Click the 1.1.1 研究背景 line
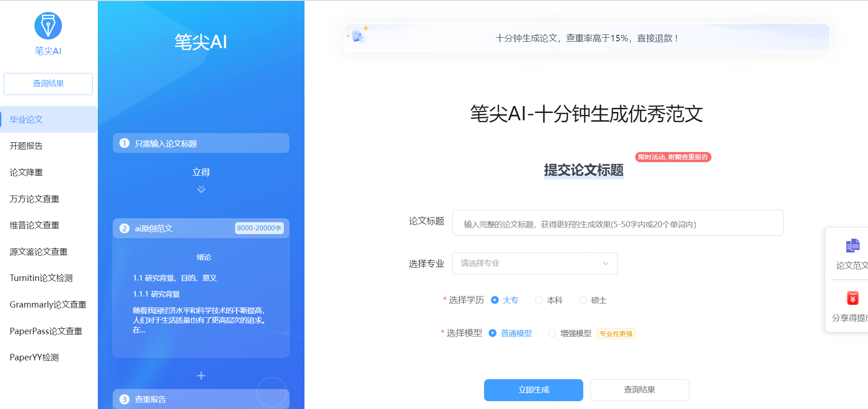Screen dimensions: 868x409 tap(156, 294)
